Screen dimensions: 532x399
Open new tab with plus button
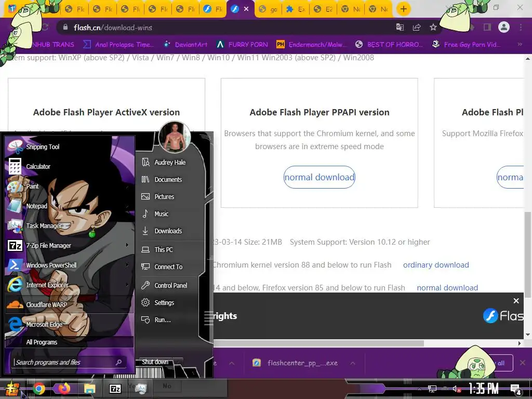pos(403,9)
